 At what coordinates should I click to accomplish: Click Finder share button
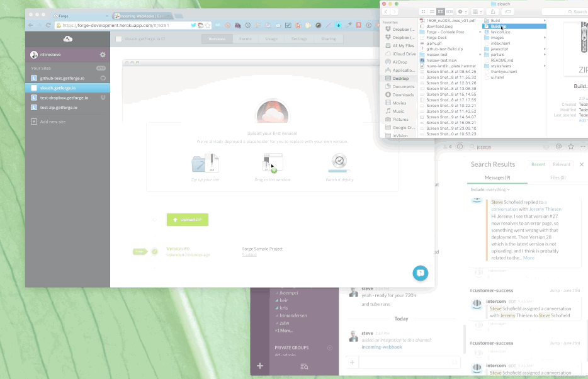pos(493,11)
